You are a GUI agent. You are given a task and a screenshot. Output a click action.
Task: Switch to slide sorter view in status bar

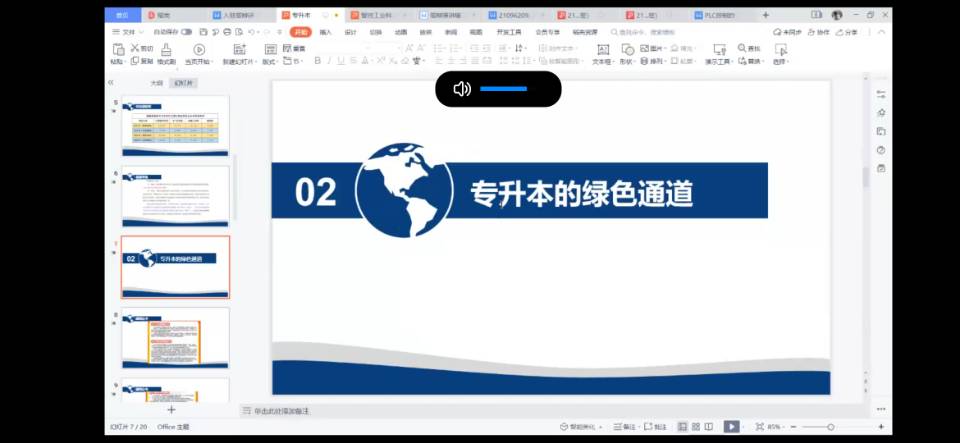click(x=696, y=427)
